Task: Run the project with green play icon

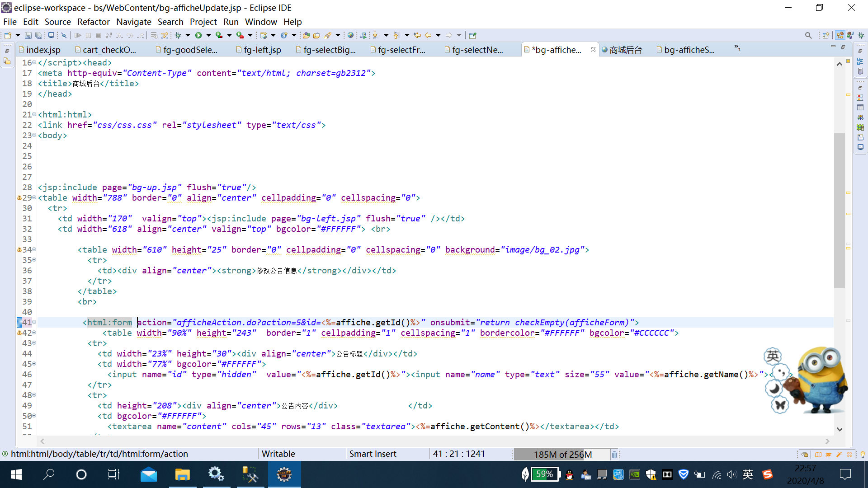Action: [198, 35]
